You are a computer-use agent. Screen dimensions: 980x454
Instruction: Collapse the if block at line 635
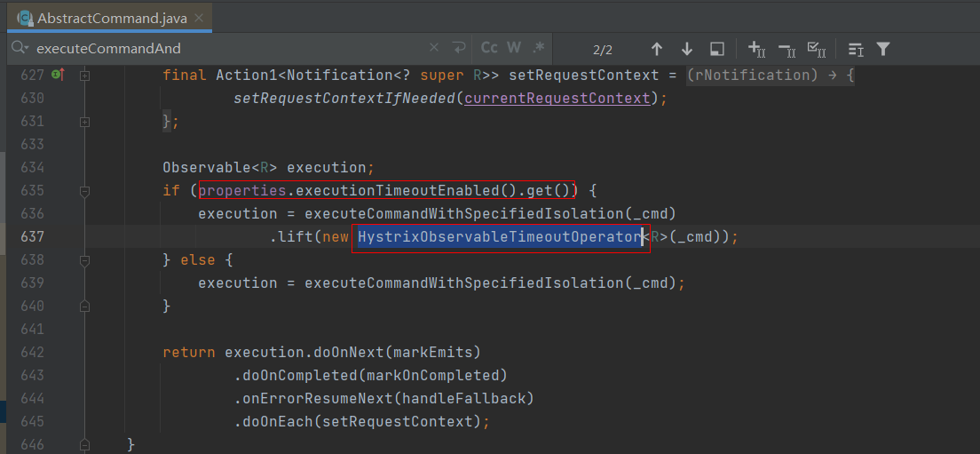pyautogui.click(x=85, y=191)
